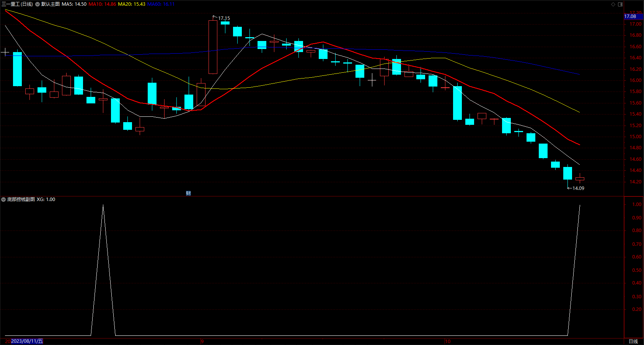Viewport: 644px width, 345px height.
Task: Select the MA10: 14.86 indicator label
Action: tap(102, 4)
